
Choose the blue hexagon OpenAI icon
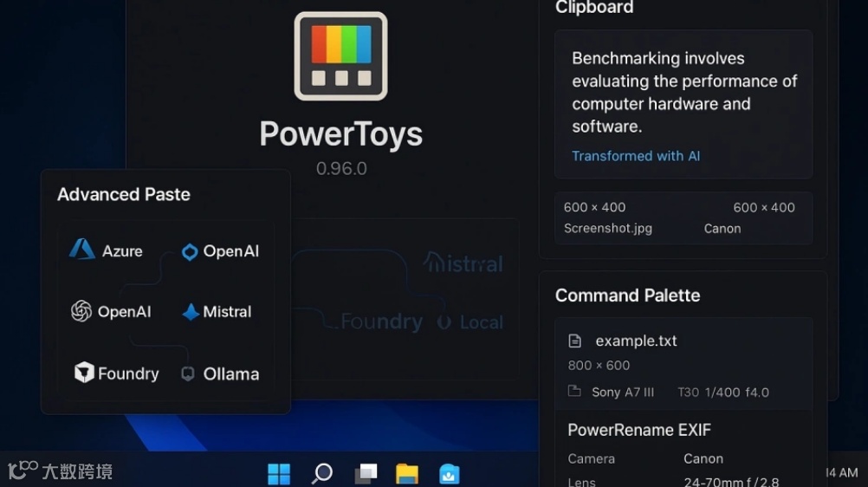pos(190,252)
